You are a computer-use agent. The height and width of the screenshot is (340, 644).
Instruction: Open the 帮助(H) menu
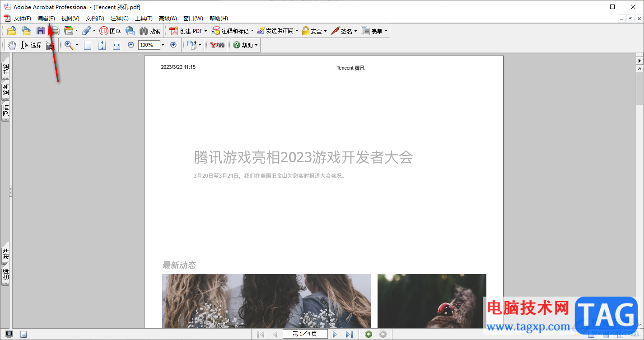219,19
